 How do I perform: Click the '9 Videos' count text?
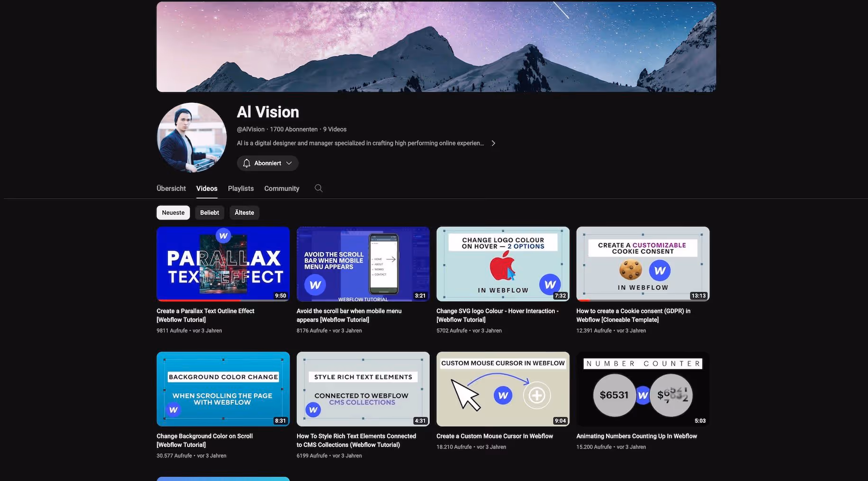335,129
